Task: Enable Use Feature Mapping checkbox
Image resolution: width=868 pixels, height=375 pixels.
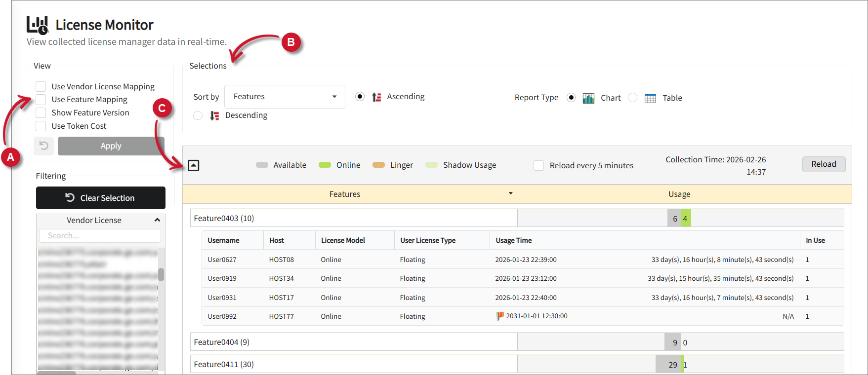Action: tap(41, 100)
